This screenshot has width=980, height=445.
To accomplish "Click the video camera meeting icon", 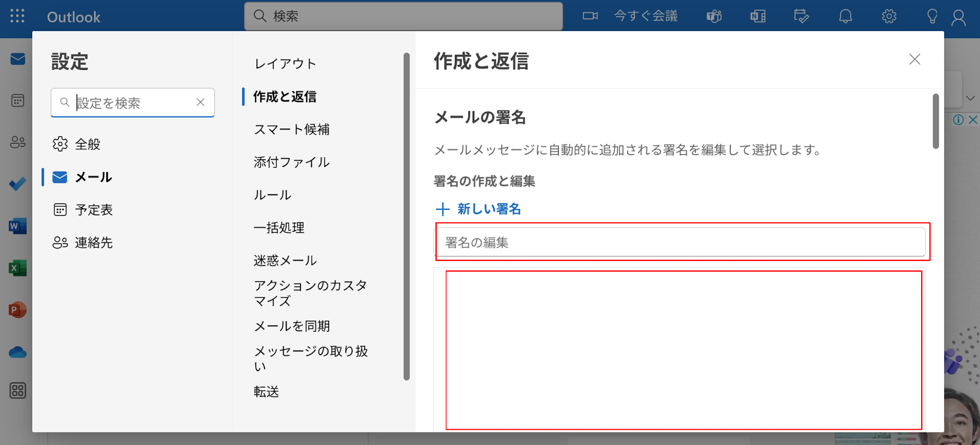I will [x=590, y=16].
